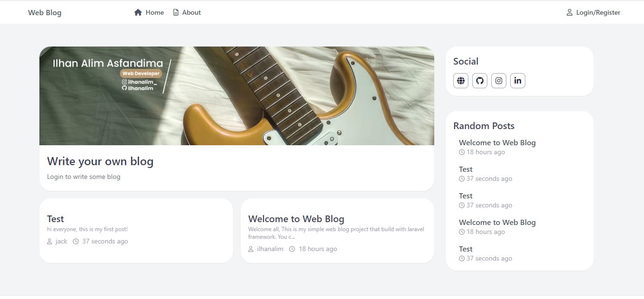The height and width of the screenshot is (299, 644).
Task: Open first Welcome to Web Blog random post
Action: click(x=497, y=142)
